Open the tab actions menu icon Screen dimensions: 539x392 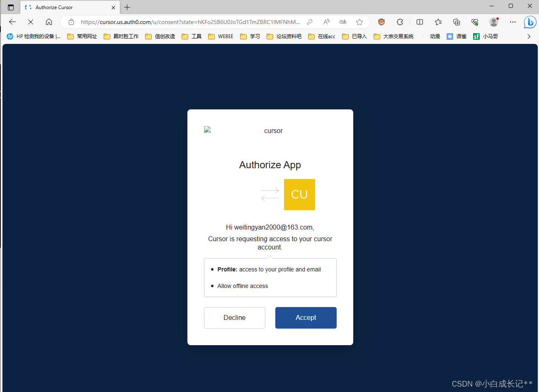[10, 7]
